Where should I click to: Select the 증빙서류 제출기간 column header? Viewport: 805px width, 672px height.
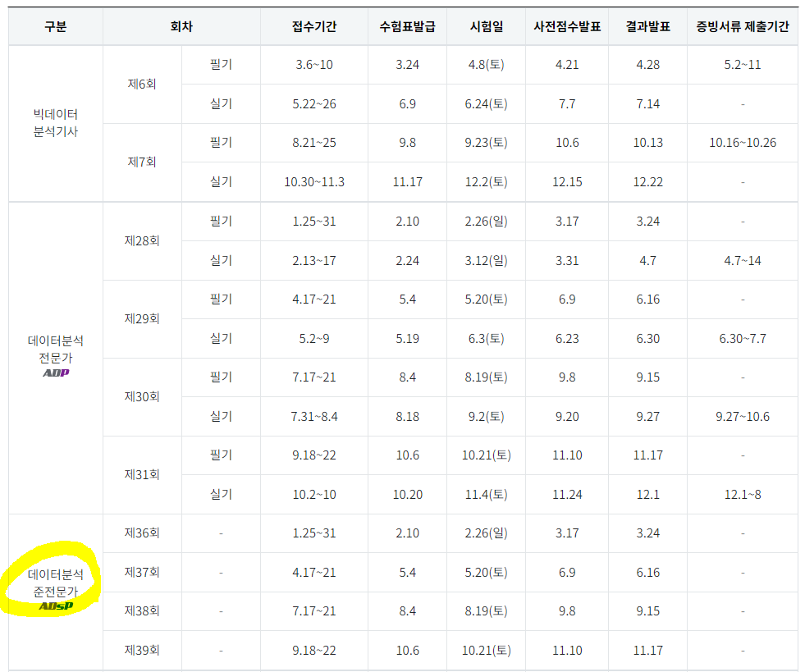click(x=743, y=27)
